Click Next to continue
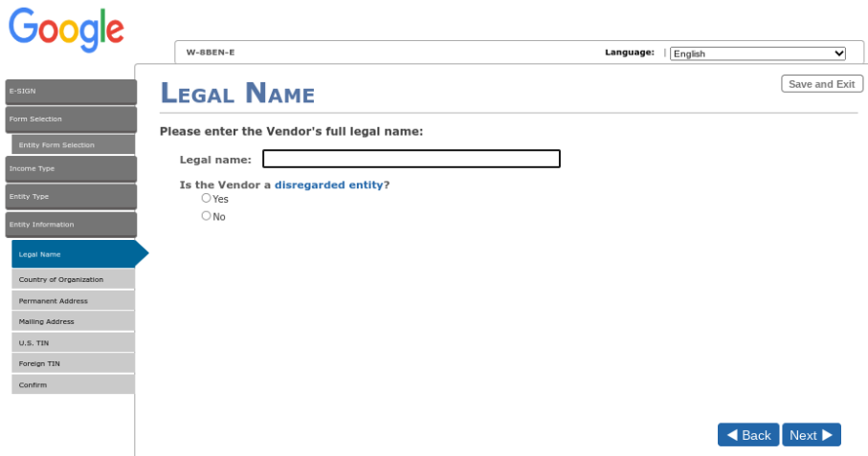The image size is (868, 456). (x=811, y=435)
